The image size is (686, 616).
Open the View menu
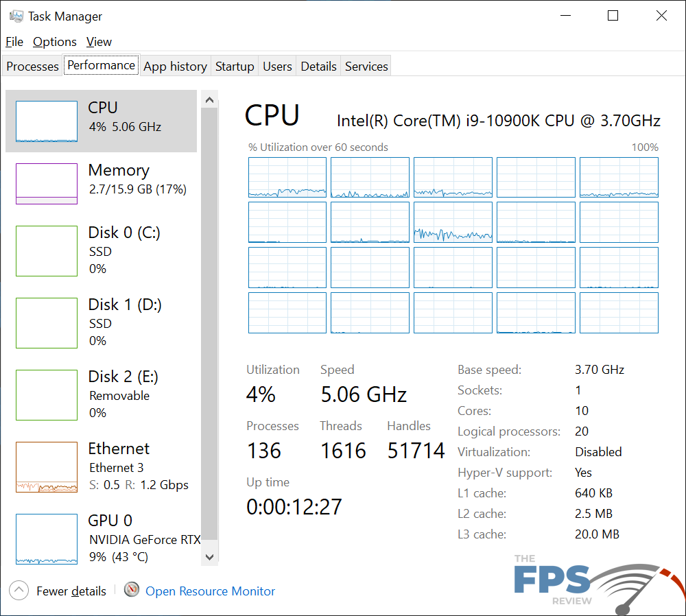point(99,42)
